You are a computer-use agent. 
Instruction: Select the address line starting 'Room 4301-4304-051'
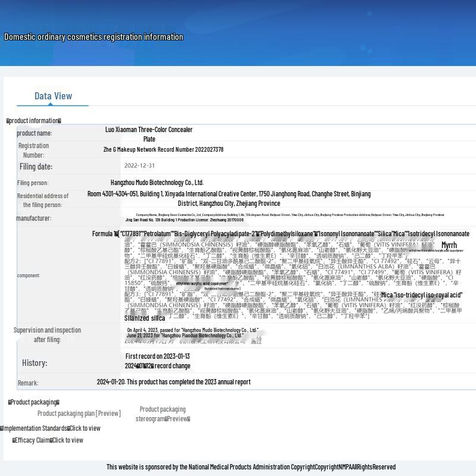click(x=229, y=194)
